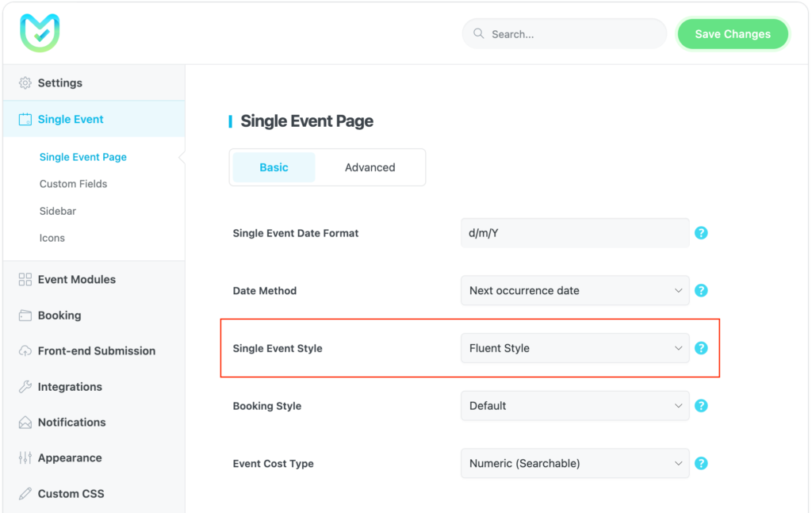Open the Event Cost Type dropdown
This screenshot has height=513, width=812.
(574, 463)
